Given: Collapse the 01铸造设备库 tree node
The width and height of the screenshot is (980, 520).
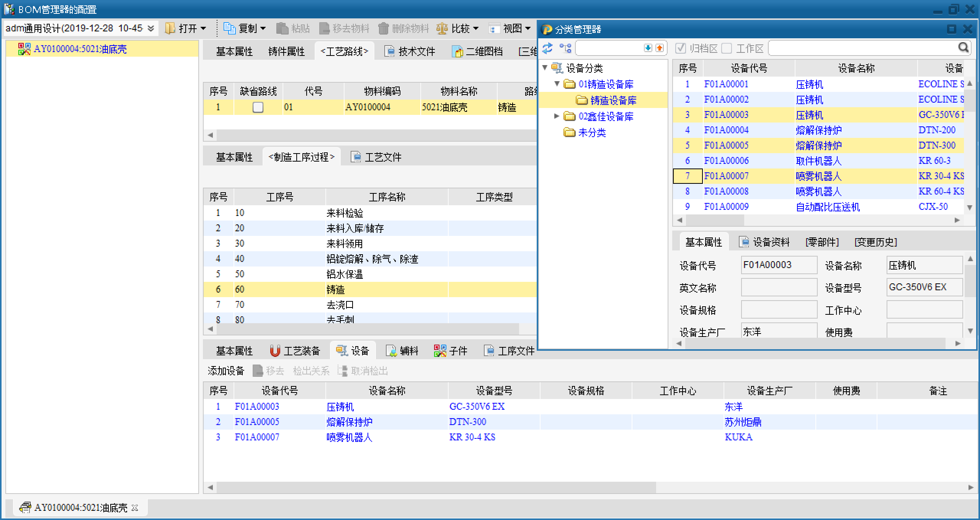Looking at the screenshot, I should tap(557, 84).
